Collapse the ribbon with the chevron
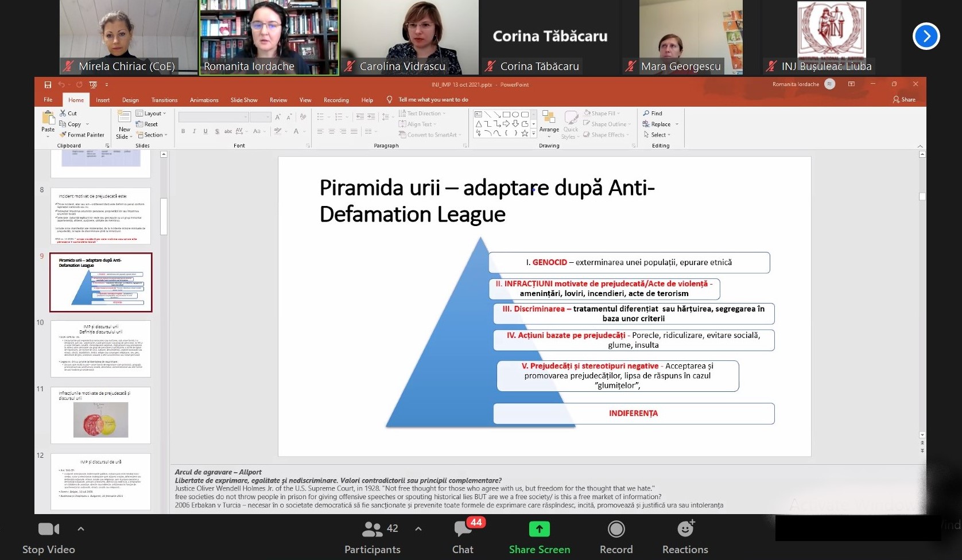This screenshot has height=560, width=962. pos(920,146)
